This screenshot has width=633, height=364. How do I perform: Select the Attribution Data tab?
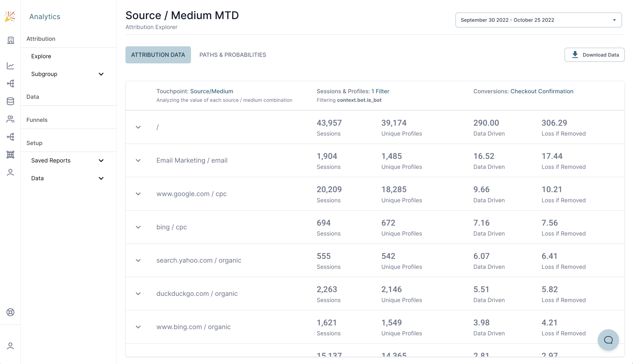click(158, 55)
